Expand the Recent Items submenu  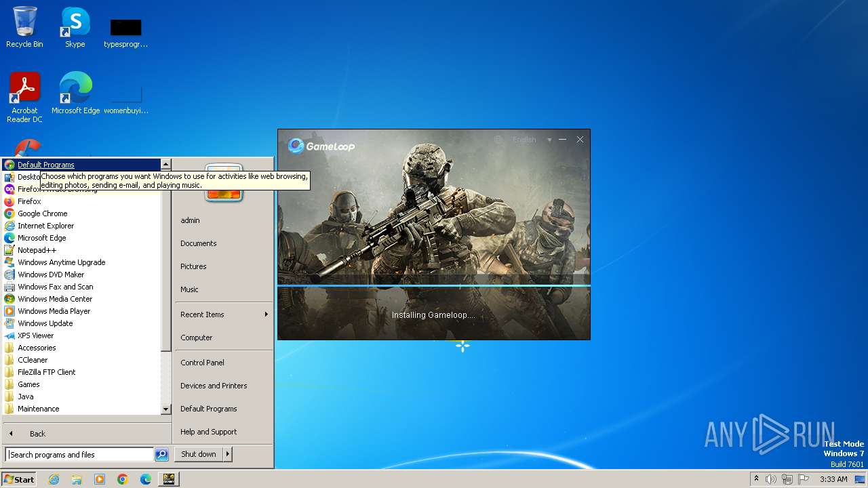click(x=224, y=314)
